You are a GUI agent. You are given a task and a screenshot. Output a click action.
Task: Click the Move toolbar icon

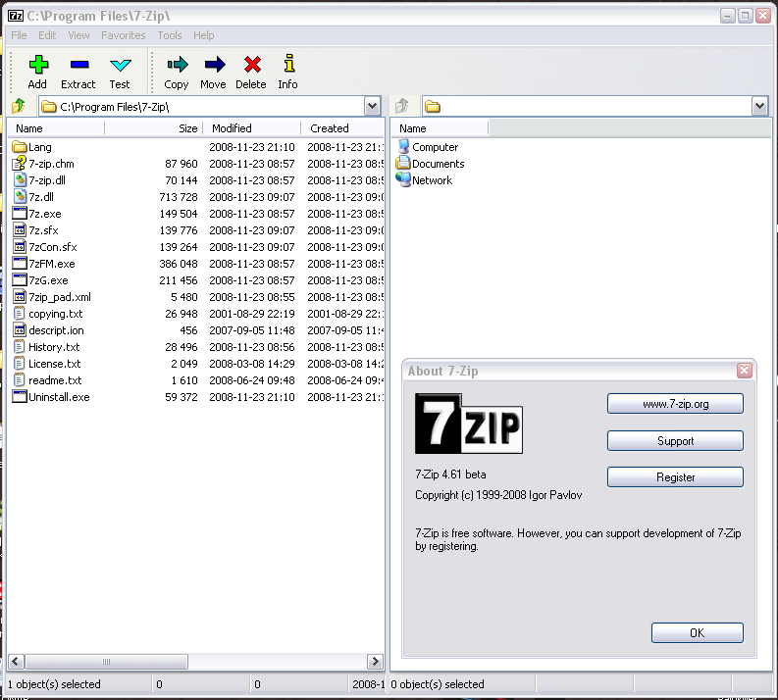click(214, 65)
